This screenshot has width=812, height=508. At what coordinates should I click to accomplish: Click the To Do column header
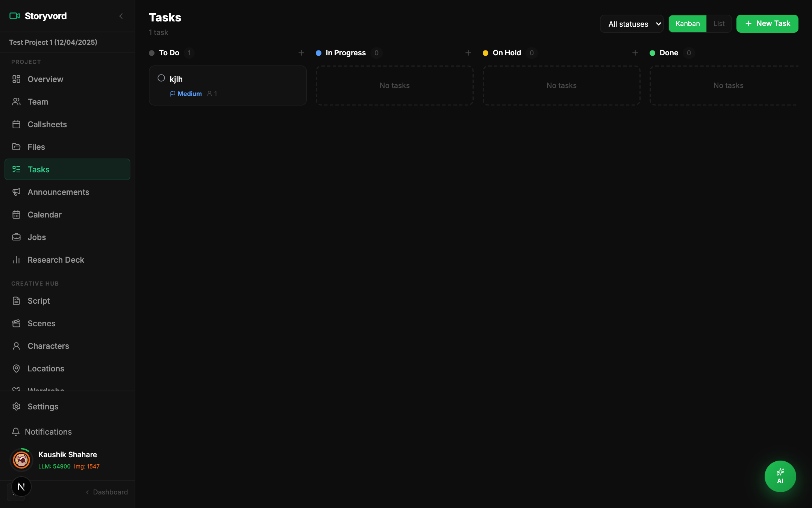pos(169,53)
